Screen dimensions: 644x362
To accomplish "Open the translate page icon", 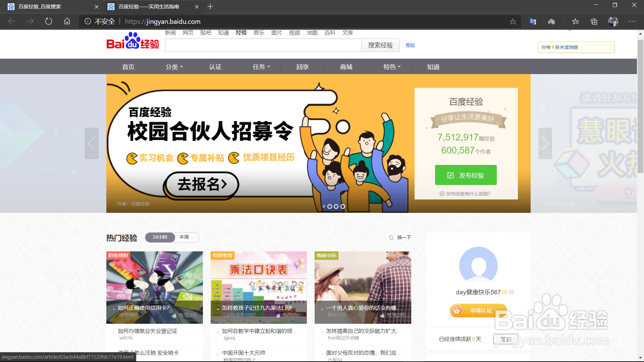I will click(533, 21).
